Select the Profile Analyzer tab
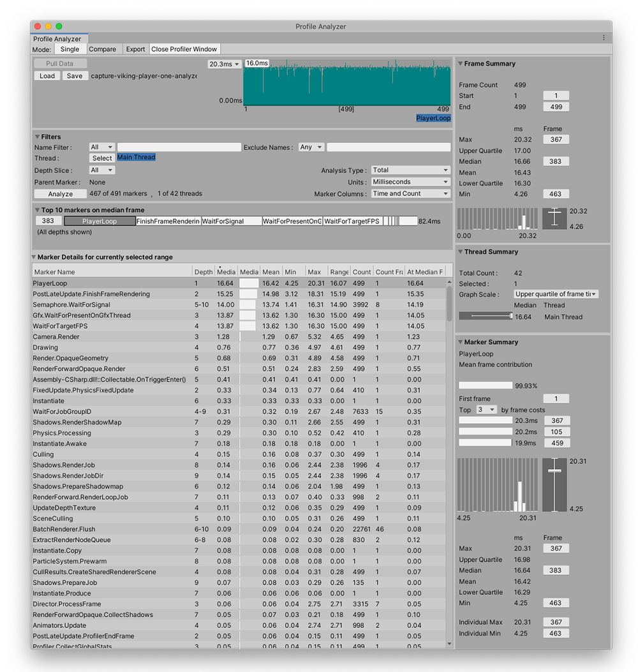 57,39
